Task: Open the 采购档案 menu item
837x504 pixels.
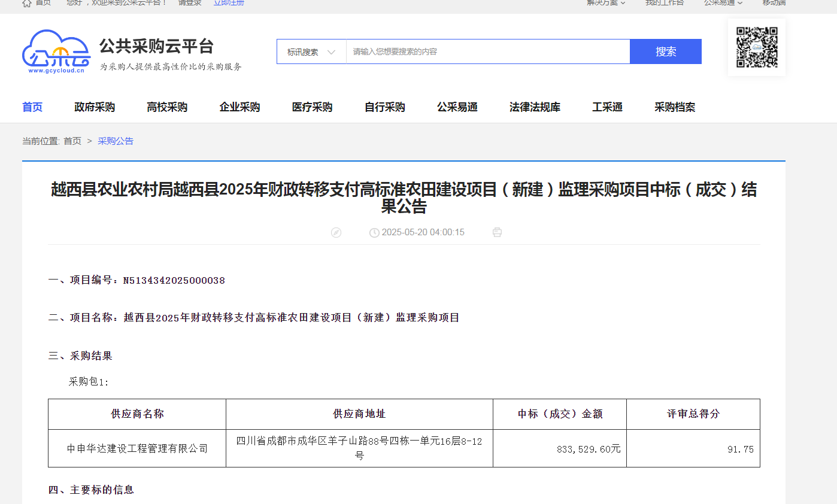Action: coord(675,107)
